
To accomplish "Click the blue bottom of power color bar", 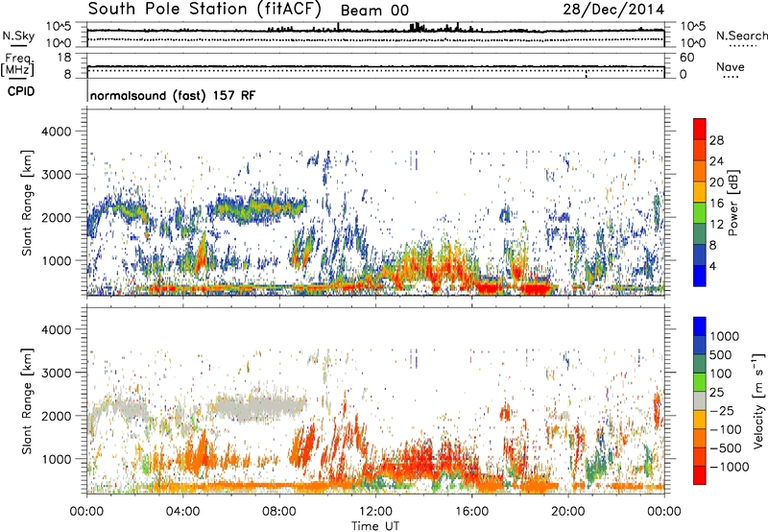I will click(x=700, y=276).
